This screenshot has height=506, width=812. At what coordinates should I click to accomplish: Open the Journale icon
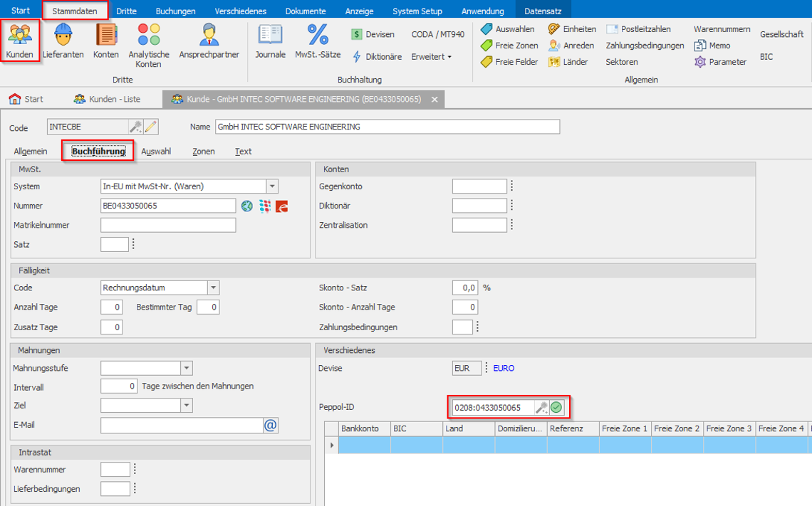pos(270,40)
